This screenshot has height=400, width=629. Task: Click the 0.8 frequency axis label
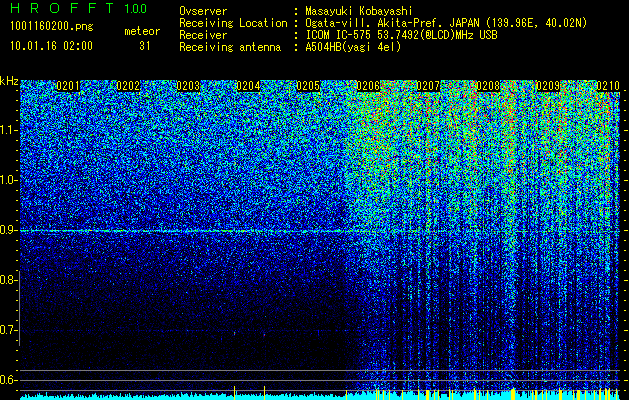(x=7, y=280)
